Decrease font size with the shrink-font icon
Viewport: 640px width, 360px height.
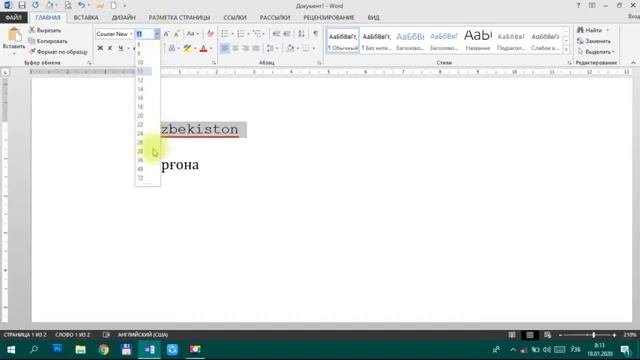pyautogui.click(x=177, y=34)
